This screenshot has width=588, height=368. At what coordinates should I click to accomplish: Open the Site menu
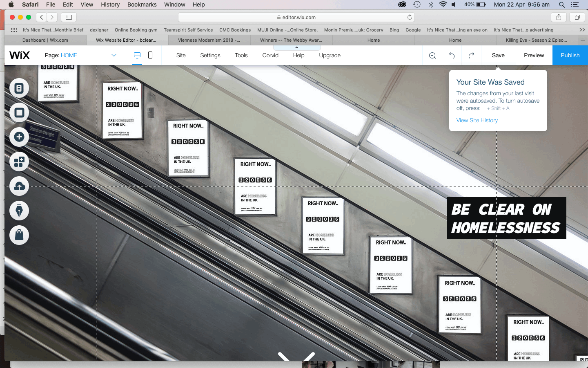pos(181,55)
